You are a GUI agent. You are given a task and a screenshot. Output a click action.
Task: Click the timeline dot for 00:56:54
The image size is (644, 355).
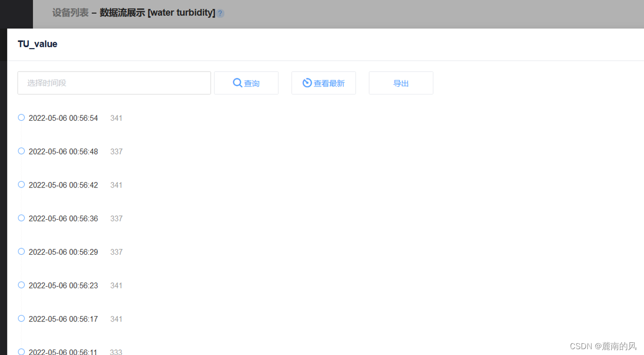tap(21, 117)
